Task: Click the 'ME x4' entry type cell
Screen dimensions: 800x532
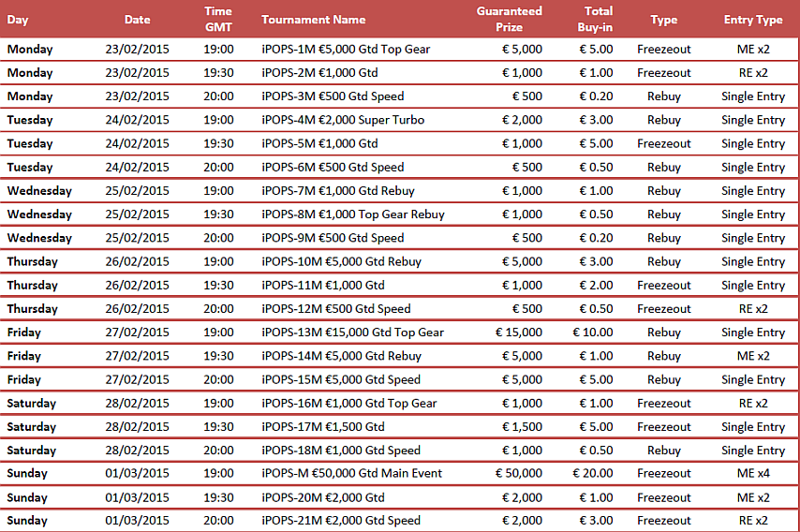Action: coord(753,473)
